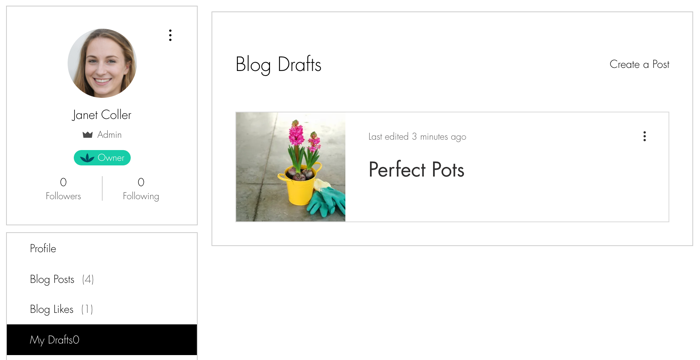Select the My Drafts tab
This screenshot has width=700, height=360.
[102, 340]
